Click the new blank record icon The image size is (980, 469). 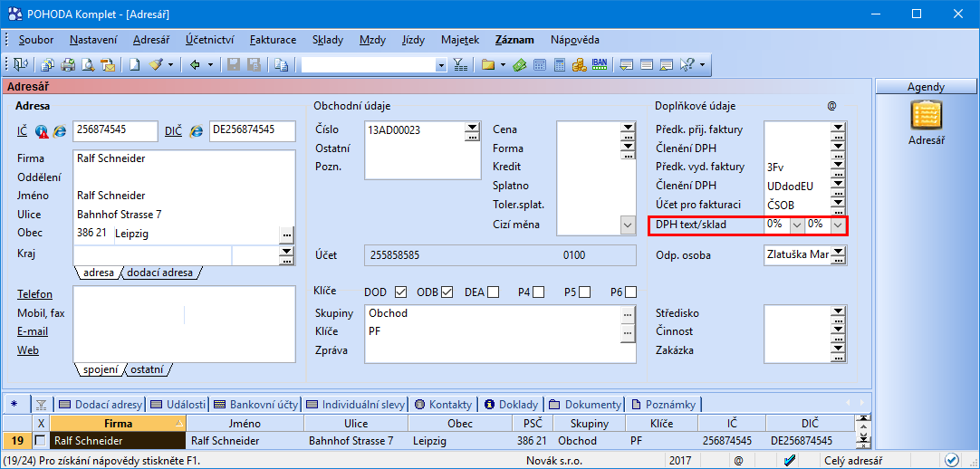click(x=134, y=64)
